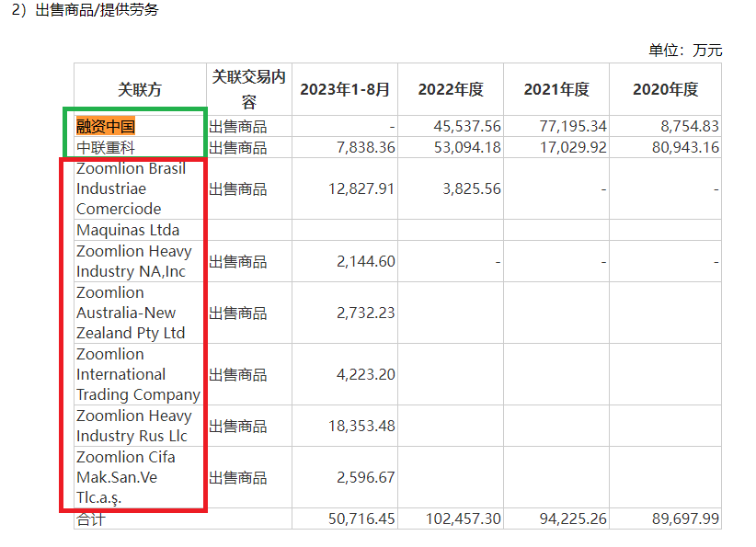Click 出售商品 in the Australia-New Zealand row
The image size is (756, 547).
(x=237, y=313)
